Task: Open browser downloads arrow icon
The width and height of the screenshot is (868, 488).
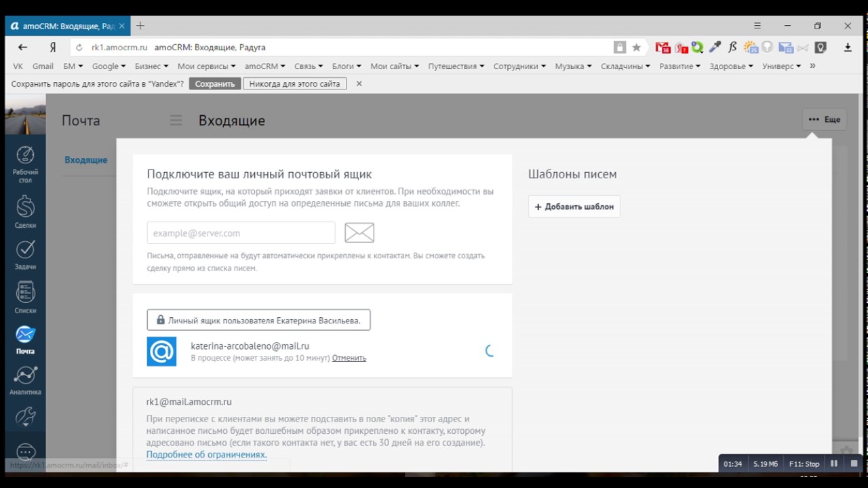Action: (x=848, y=47)
